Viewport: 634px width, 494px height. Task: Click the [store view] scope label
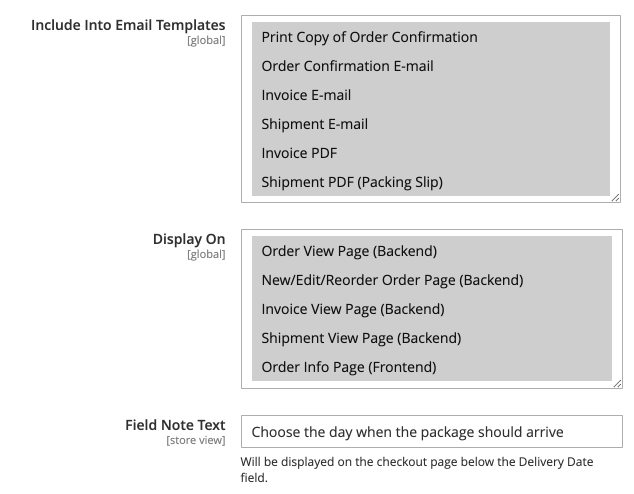click(196, 440)
